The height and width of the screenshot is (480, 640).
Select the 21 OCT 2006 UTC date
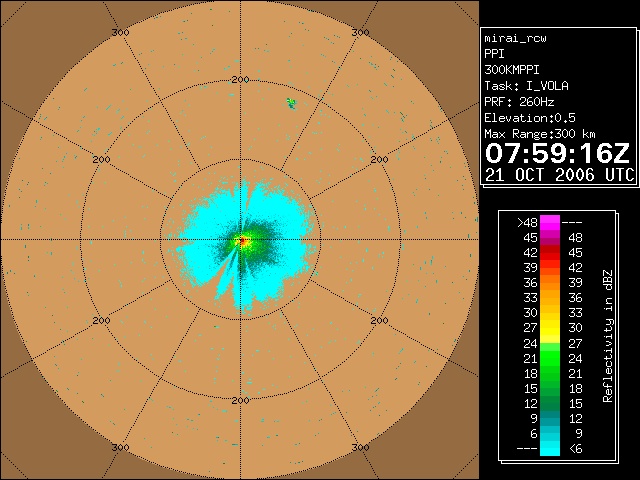tap(560, 175)
